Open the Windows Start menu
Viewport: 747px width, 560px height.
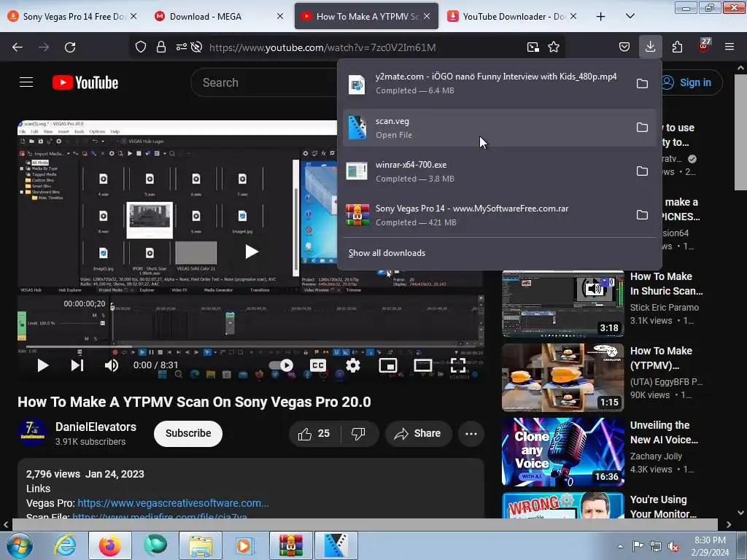tap(19, 545)
